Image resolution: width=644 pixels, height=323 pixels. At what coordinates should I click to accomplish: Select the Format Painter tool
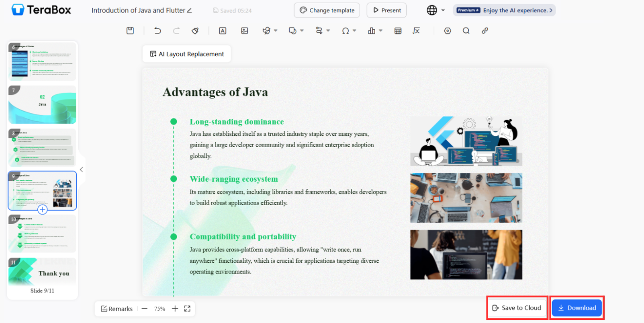195,31
